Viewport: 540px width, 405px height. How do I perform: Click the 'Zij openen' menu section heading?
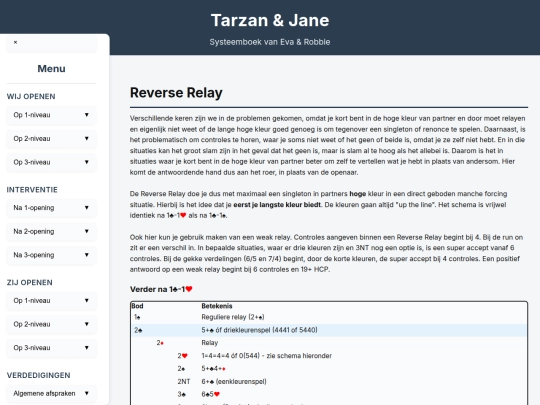(30, 282)
